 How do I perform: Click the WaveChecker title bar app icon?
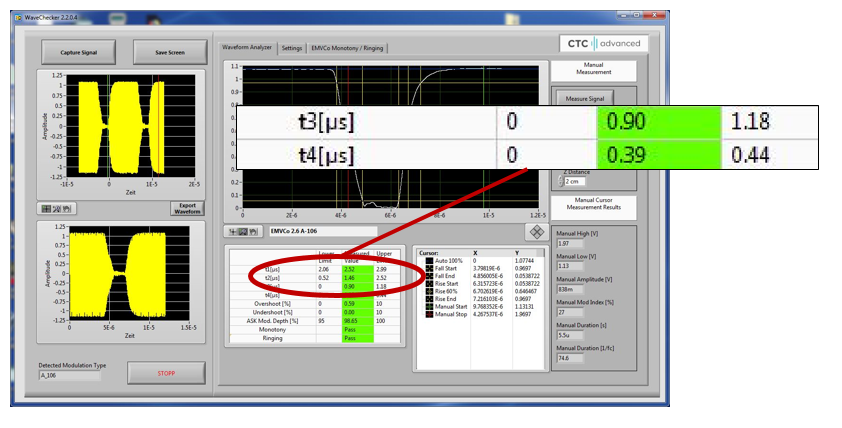tap(18, 18)
